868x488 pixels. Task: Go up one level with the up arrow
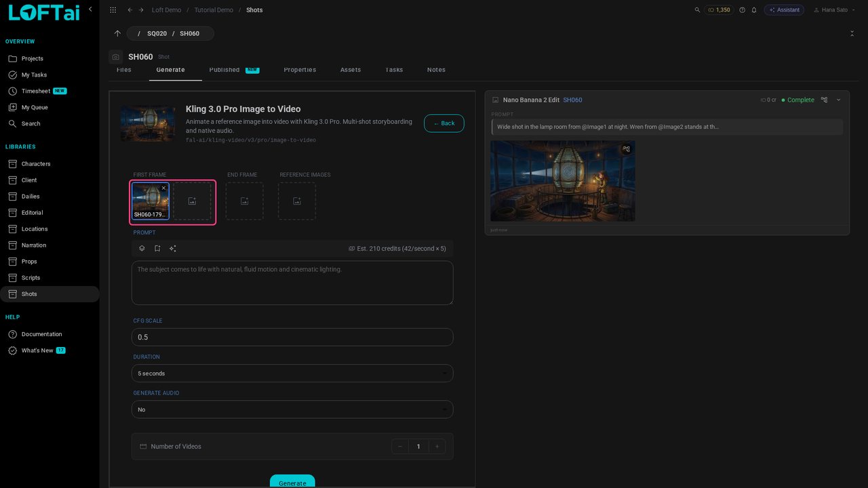pos(117,33)
